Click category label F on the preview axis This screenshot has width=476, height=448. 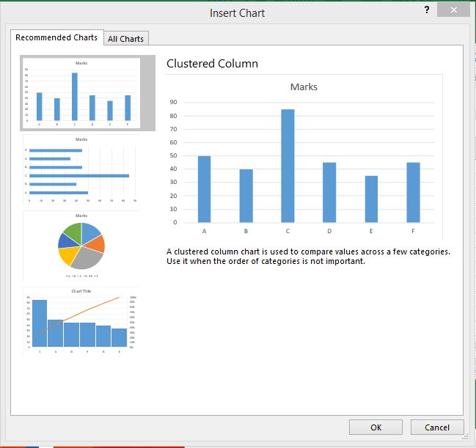click(x=413, y=231)
